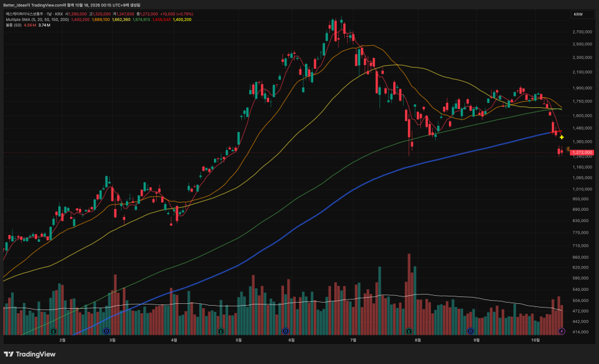Open the KRW currency selector
The height and width of the screenshot is (364, 599).
pos(582,14)
